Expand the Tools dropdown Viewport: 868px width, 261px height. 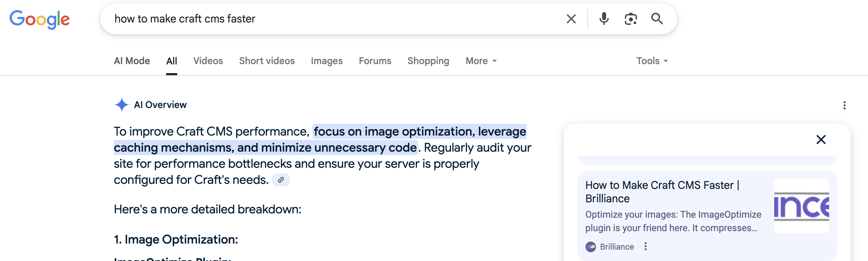click(652, 61)
